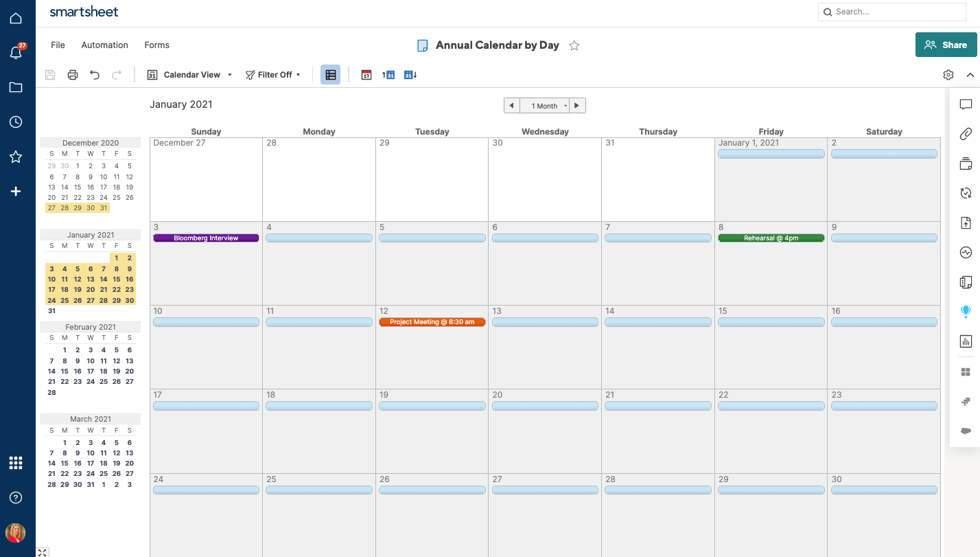Toggle the highlighted grid layout button
This screenshot has width=980, height=557.
pyautogui.click(x=330, y=75)
